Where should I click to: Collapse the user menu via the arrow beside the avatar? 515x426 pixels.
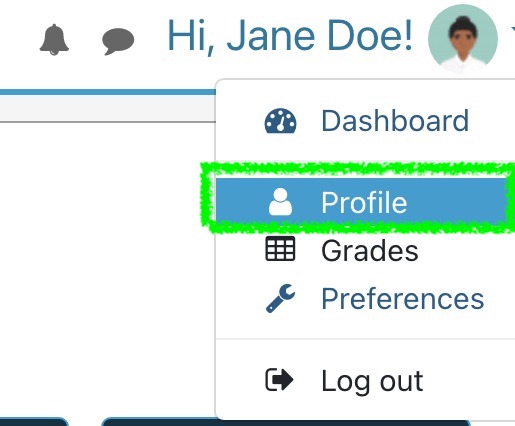point(513,29)
